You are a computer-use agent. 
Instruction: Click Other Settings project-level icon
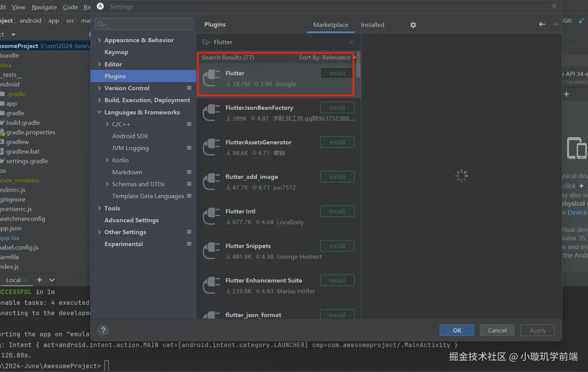[189, 232]
